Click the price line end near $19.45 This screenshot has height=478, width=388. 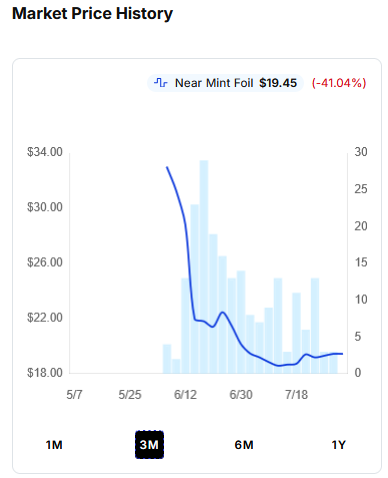tap(342, 354)
